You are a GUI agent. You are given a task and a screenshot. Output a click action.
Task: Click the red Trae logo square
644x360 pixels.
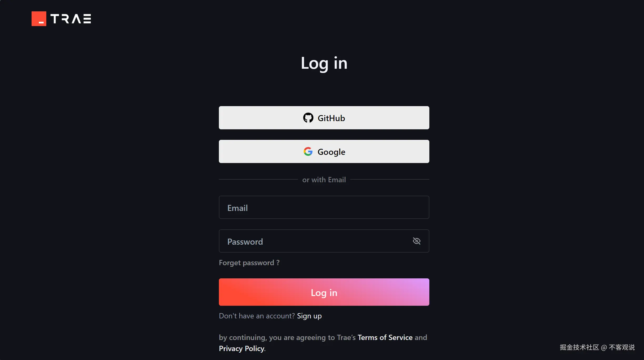(x=39, y=19)
